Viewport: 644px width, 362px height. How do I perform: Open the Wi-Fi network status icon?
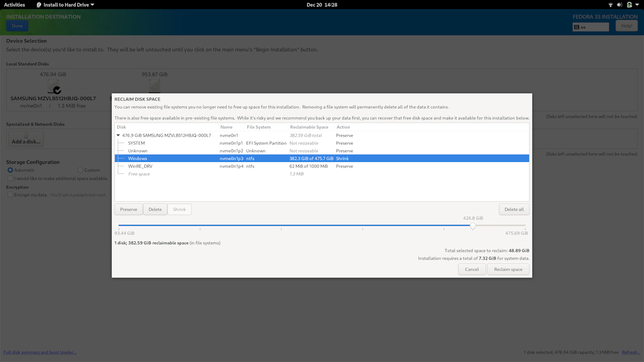pyautogui.click(x=611, y=5)
